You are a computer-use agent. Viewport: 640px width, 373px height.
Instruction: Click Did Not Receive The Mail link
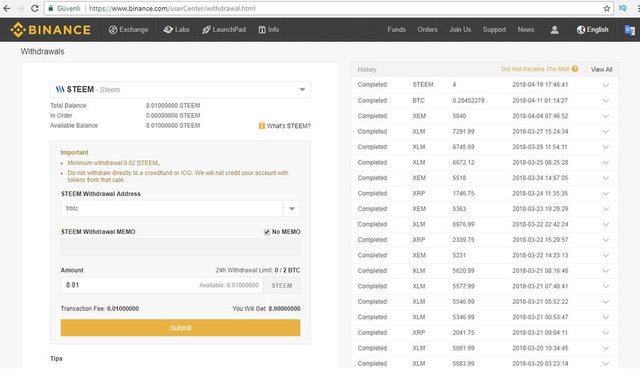tap(535, 69)
